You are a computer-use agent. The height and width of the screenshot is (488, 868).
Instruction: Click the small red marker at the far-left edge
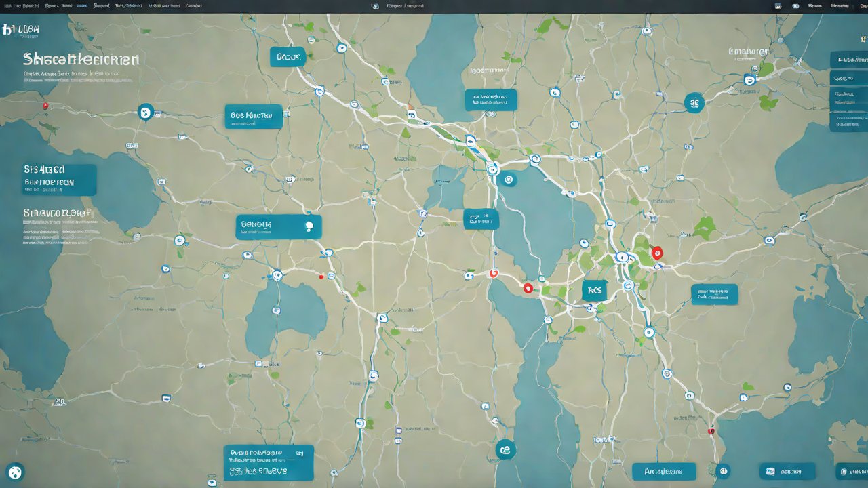pyautogui.click(x=45, y=106)
